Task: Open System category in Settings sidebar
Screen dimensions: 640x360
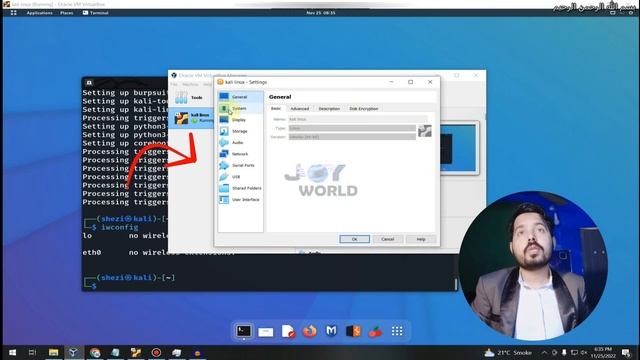Action: [x=240, y=108]
